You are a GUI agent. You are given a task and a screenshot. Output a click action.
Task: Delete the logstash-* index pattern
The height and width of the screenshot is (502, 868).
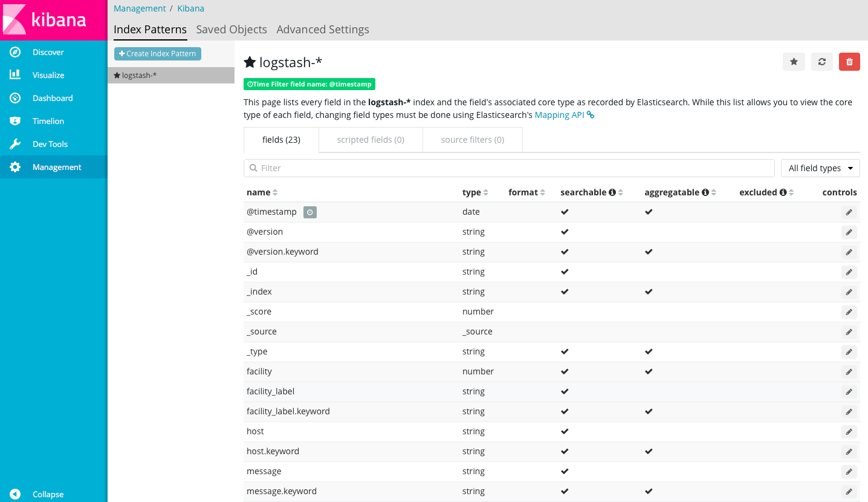click(849, 62)
